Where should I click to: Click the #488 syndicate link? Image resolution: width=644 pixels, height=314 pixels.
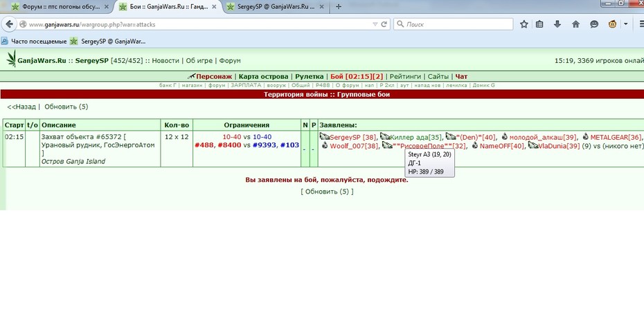coord(204,145)
